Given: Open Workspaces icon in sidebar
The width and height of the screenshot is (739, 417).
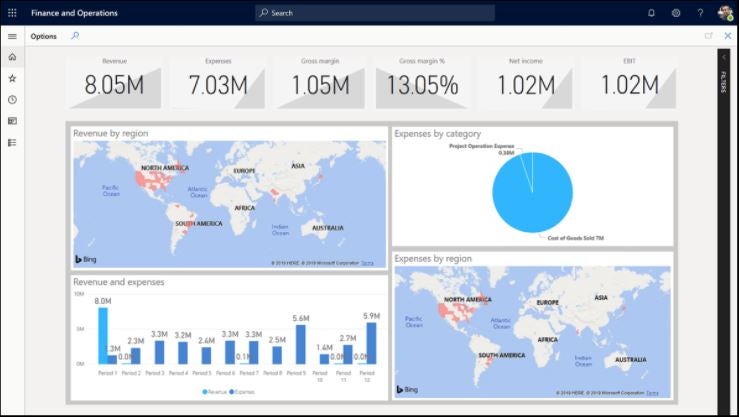Looking at the screenshot, I should coord(12,121).
